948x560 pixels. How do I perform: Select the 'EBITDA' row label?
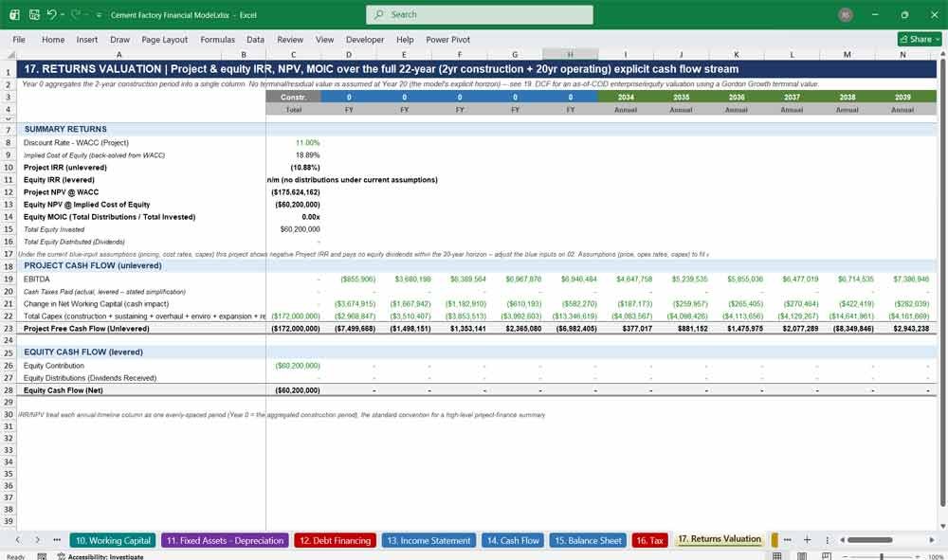(37, 280)
